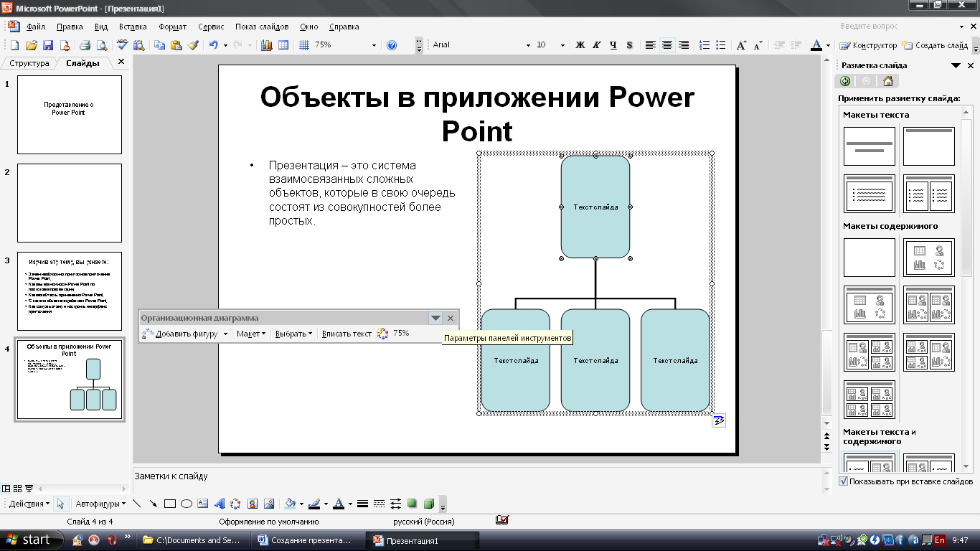Insert a Text Box from the drawing toolbar

click(x=203, y=504)
